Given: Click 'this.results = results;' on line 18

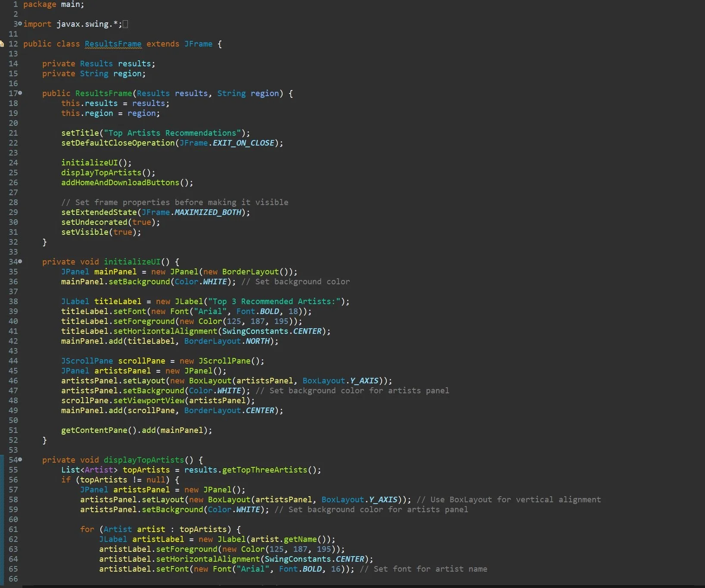Looking at the screenshot, I should pos(115,103).
